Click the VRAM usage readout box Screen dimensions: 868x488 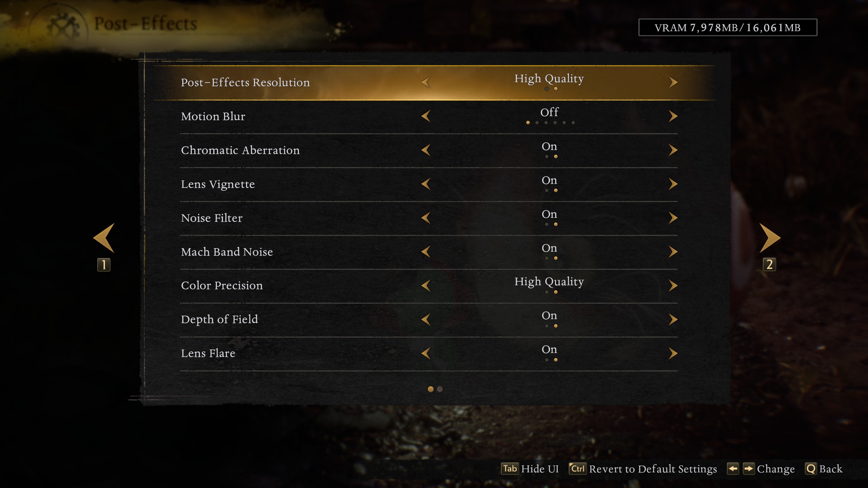coord(728,27)
